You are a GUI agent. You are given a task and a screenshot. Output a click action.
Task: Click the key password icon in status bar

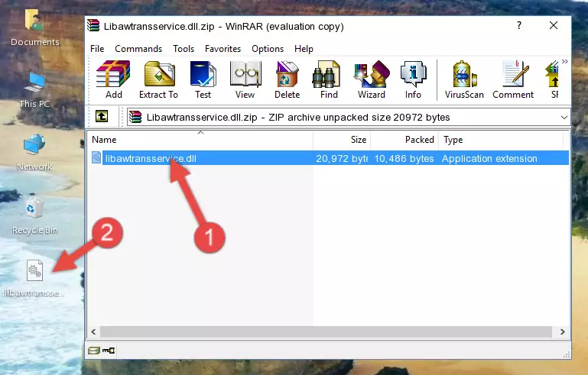click(x=109, y=351)
